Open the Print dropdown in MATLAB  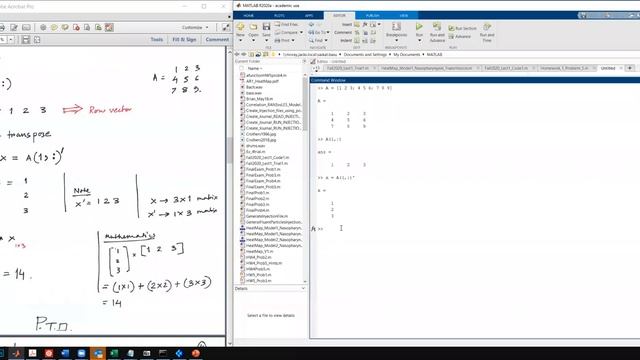pos(284,40)
